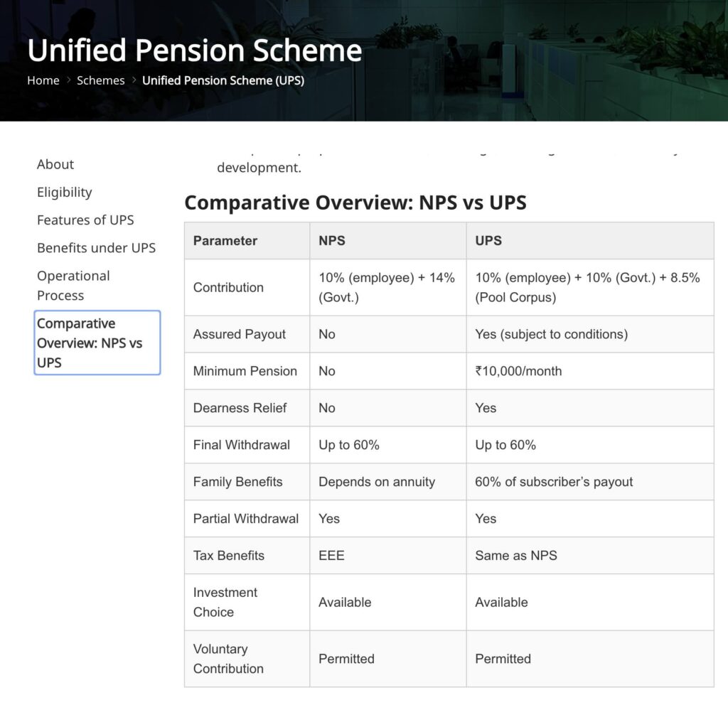Open Features of UPS in sidebar
The height and width of the screenshot is (710, 728).
(85, 220)
